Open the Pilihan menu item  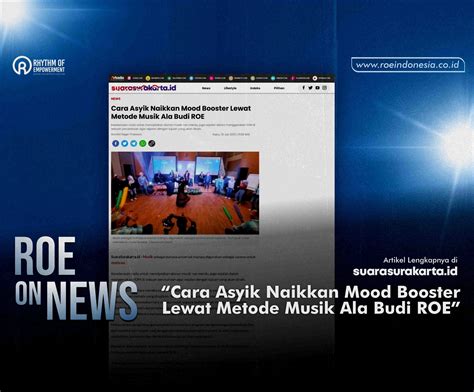279,88
